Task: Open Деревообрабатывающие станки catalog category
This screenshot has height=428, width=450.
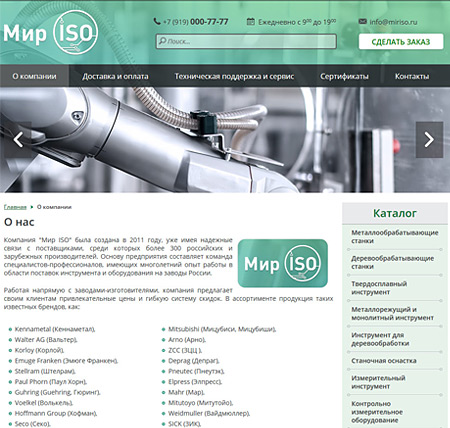Action: pyautogui.click(x=393, y=262)
